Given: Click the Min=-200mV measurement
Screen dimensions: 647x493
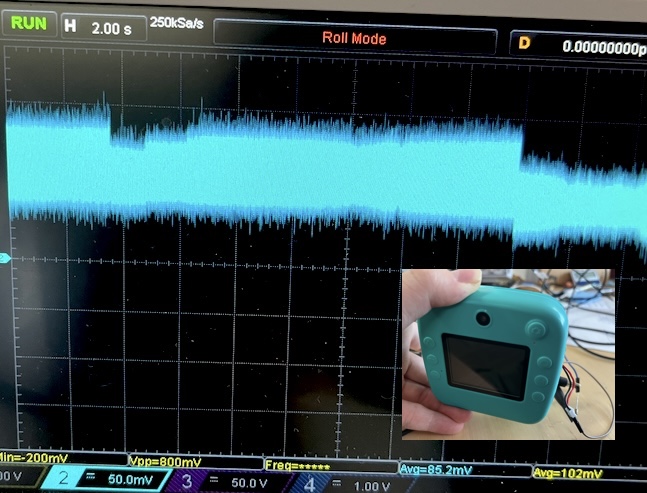Looking at the screenshot, I should [34, 458].
